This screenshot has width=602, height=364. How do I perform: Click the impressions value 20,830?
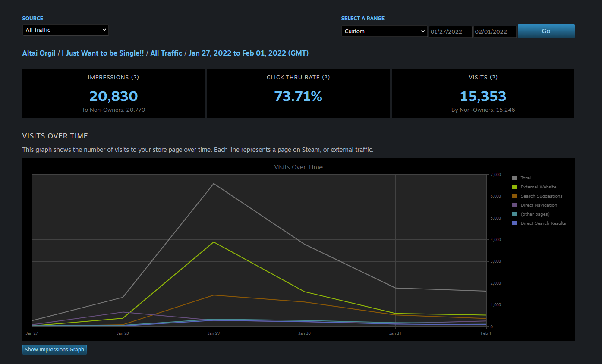113,96
